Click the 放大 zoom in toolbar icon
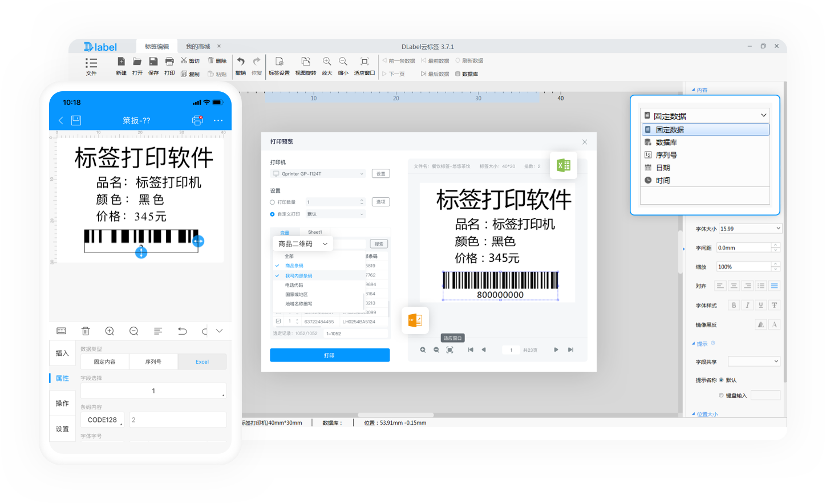 [x=327, y=62]
